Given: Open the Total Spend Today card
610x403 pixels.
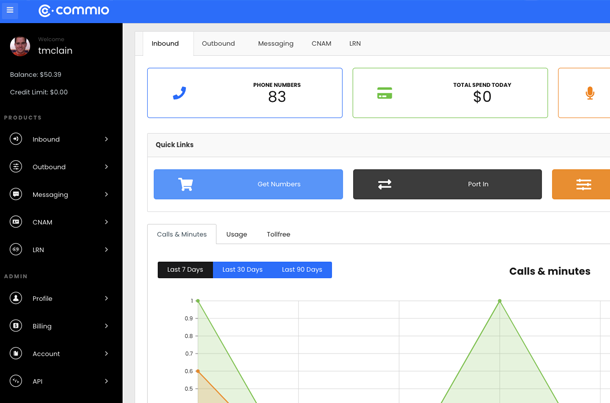Looking at the screenshot, I should pos(450,93).
